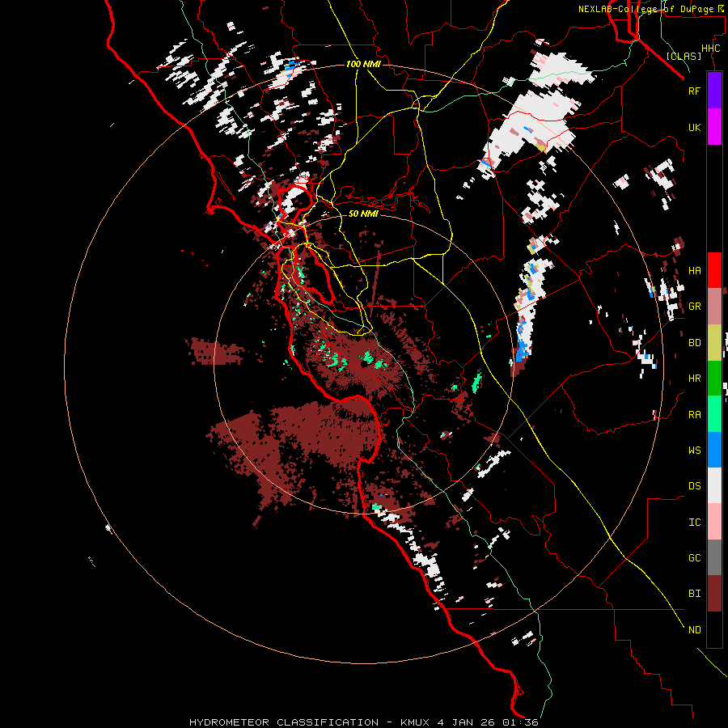The width and height of the screenshot is (728, 728).
Task: Click the 'HHC' product label
Action: (x=710, y=49)
